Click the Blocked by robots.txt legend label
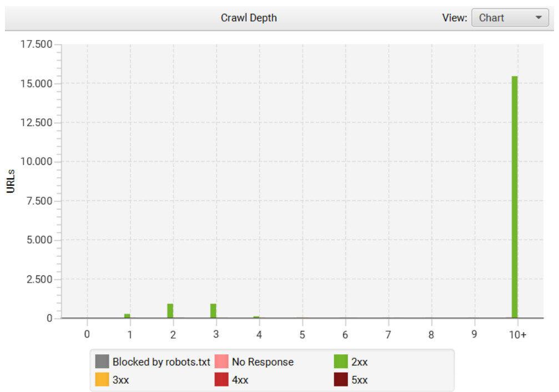This screenshot has width=559, height=392. click(161, 362)
